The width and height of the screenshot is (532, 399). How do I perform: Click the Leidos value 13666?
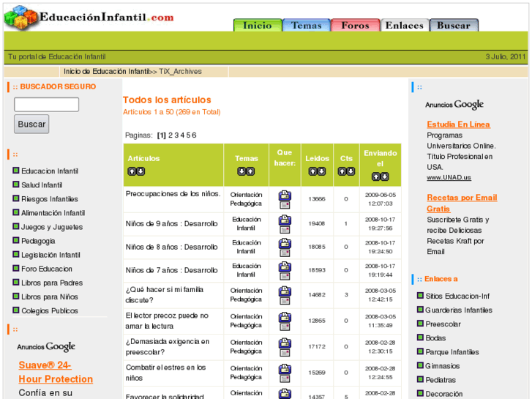[x=317, y=199]
